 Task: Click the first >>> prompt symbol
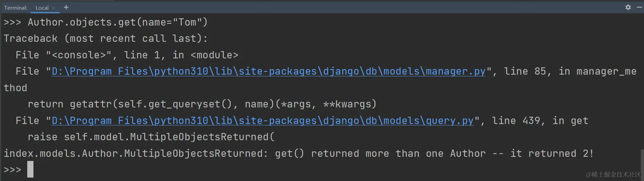click(12, 22)
